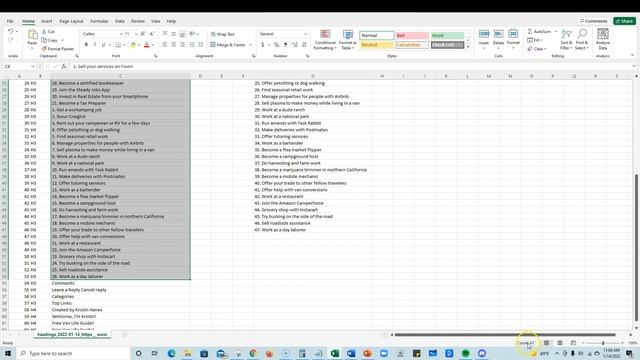Switch to the Insert tab
640x360 pixels.
coord(47,21)
